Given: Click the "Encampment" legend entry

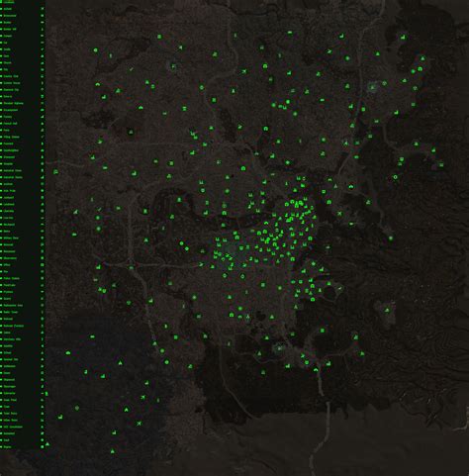Looking at the screenshot, I should [11, 110].
